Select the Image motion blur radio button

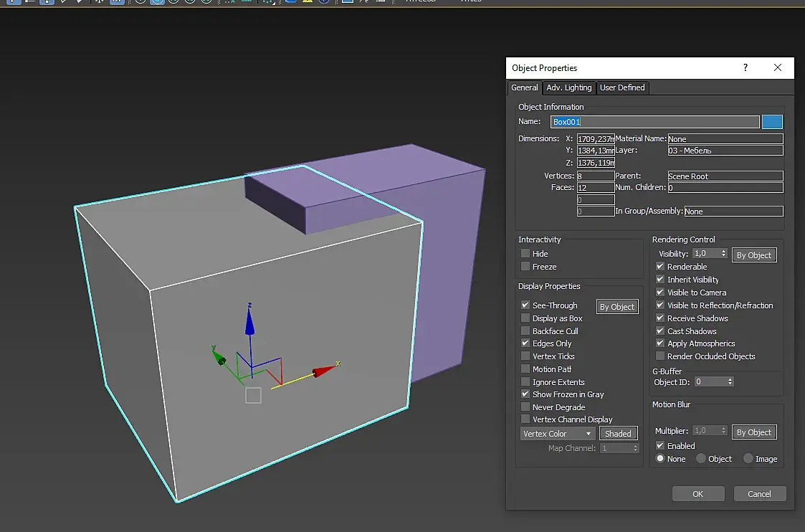coord(748,459)
